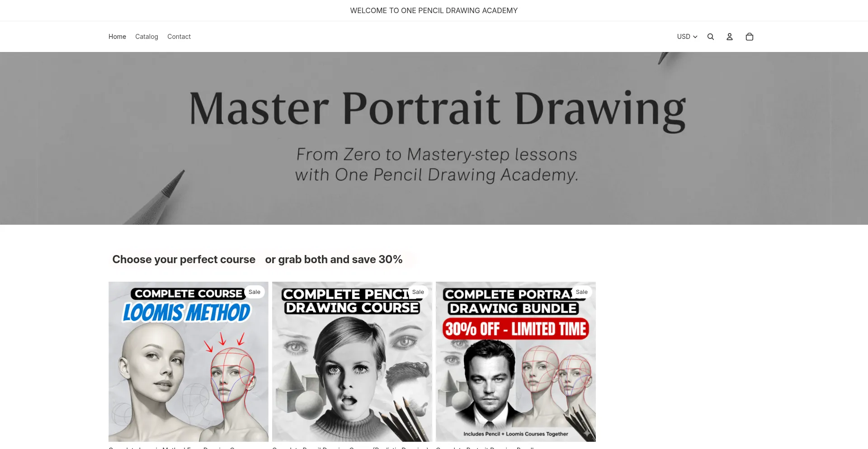Click the '30% OFF - LIMITED TIME' banner

click(x=516, y=329)
